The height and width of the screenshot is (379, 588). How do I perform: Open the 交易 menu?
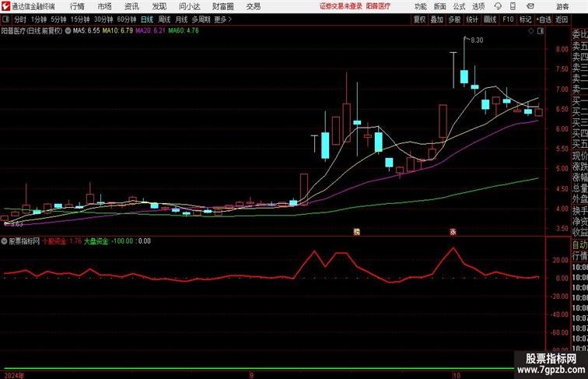tap(254, 6)
